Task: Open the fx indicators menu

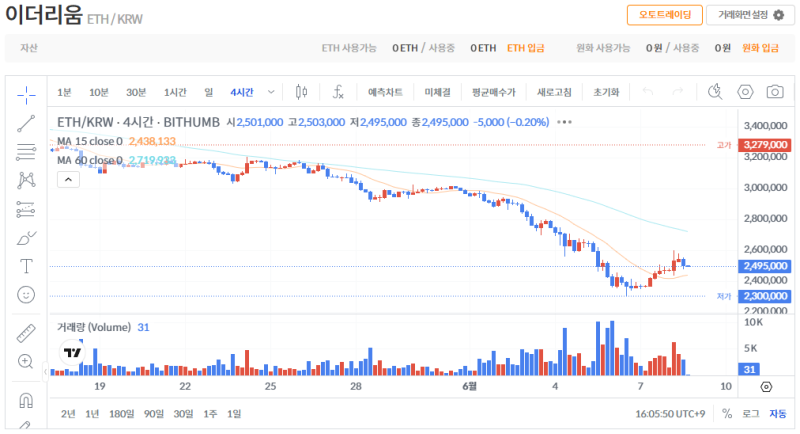Action: click(338, 92)
